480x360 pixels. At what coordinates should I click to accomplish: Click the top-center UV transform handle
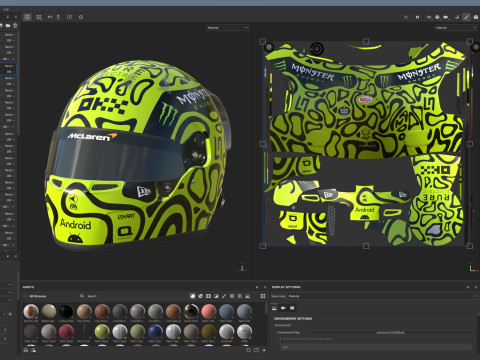pyautogui.click(x=366, y=41)
